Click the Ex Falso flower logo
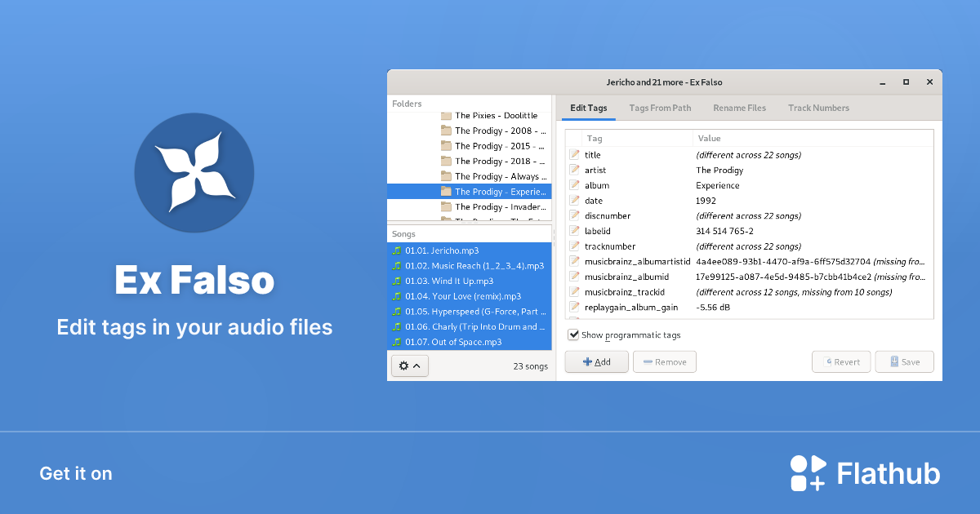Viewport: 980px width, 514px height. 194,173
